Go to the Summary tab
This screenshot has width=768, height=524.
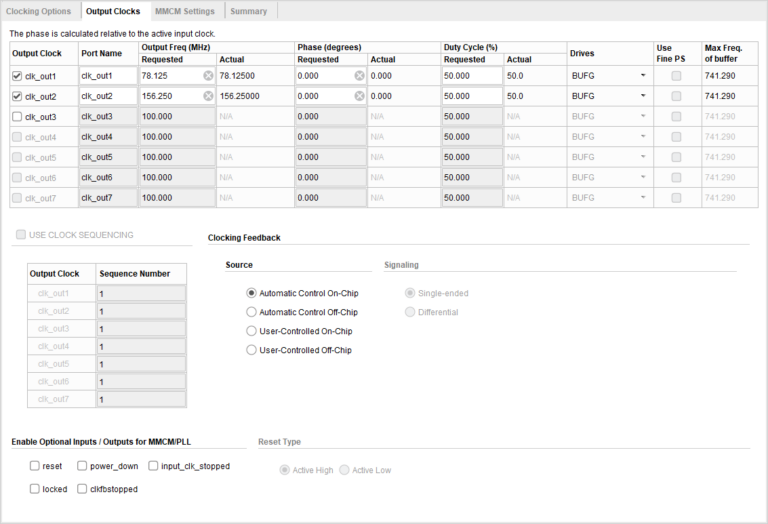[248, 11]
